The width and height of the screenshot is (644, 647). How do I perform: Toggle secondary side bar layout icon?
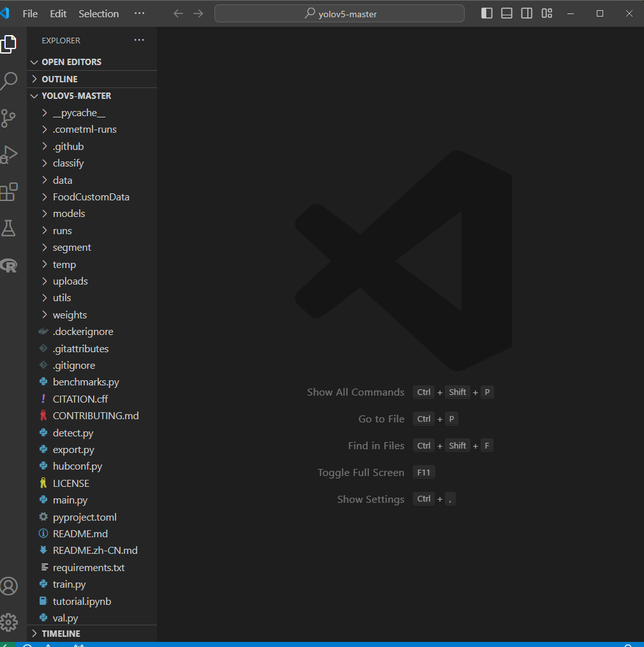click(x=527, y=13)
